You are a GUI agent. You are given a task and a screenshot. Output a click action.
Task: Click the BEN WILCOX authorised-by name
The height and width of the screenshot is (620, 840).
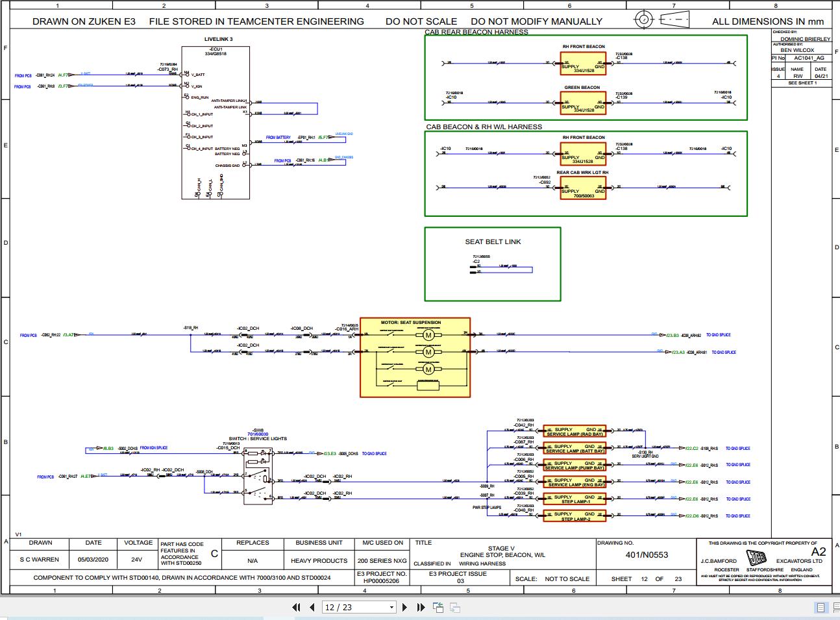pyautogui.click(x=797, y=50)
